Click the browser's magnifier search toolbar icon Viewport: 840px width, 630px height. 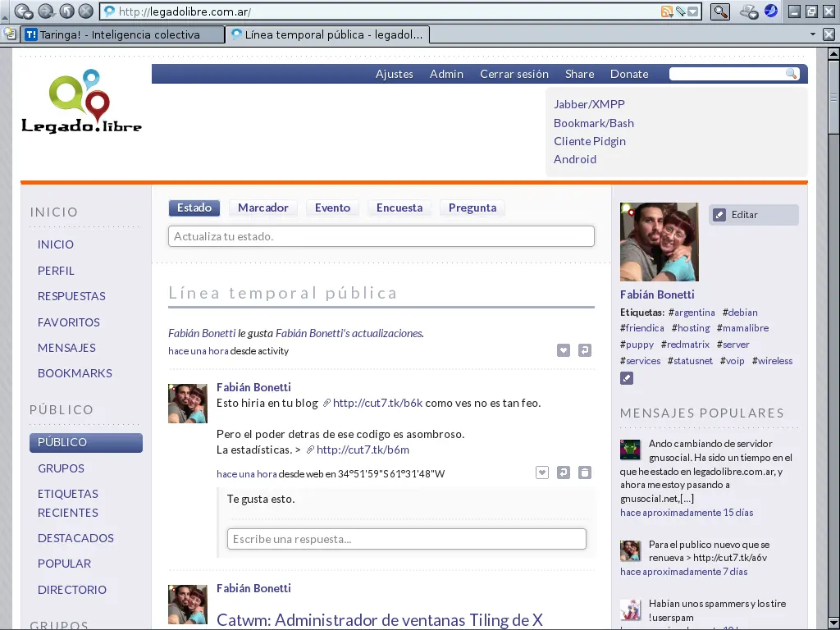tap(720, 11)
